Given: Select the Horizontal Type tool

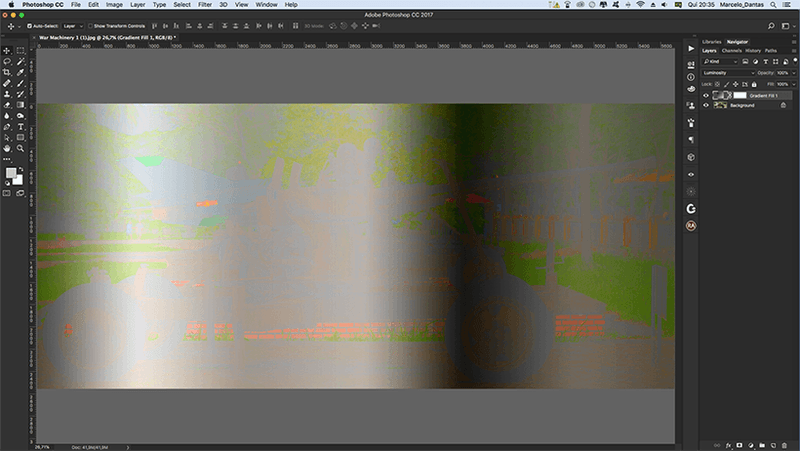Looking at the screenshot, I should click(x=20, y=127).
